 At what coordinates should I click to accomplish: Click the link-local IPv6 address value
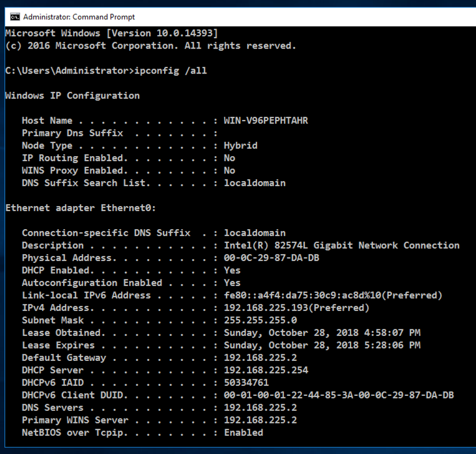333,295
